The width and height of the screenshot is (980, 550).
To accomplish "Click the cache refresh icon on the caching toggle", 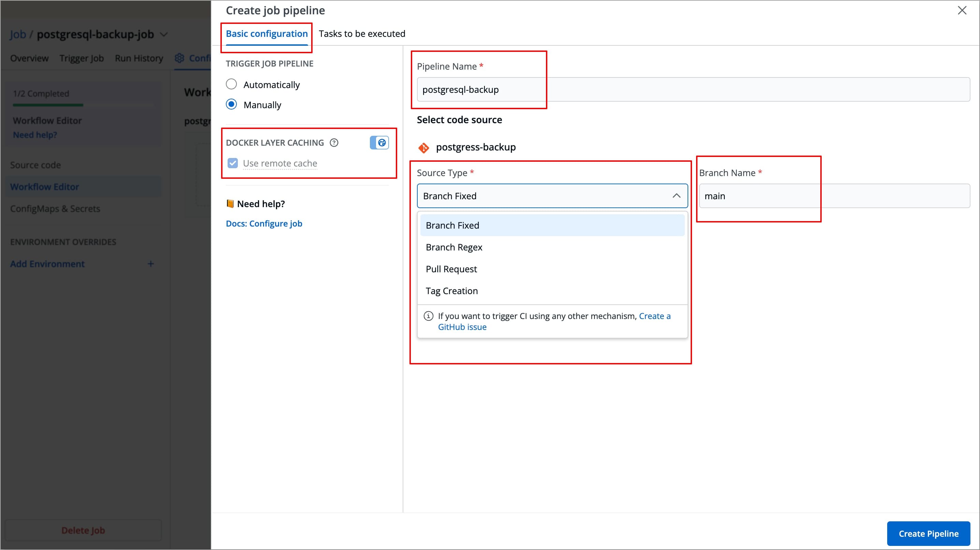I will (381, 142).
